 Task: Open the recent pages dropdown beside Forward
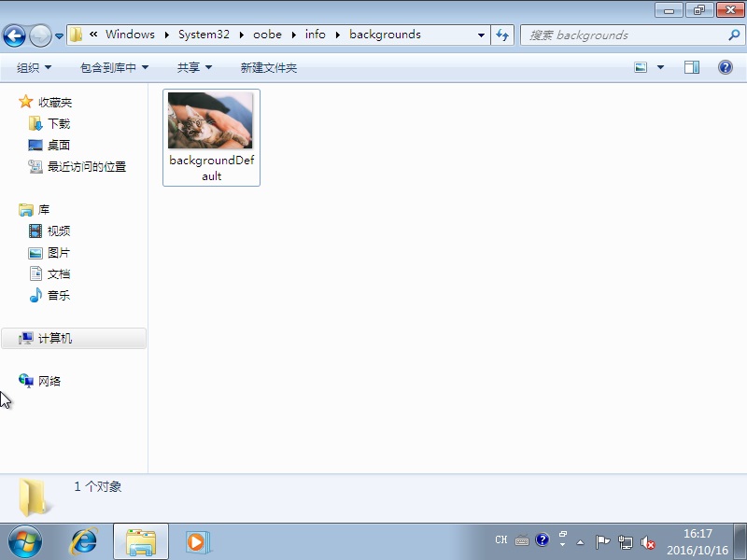pyautogui.click(x=59, y=35)
